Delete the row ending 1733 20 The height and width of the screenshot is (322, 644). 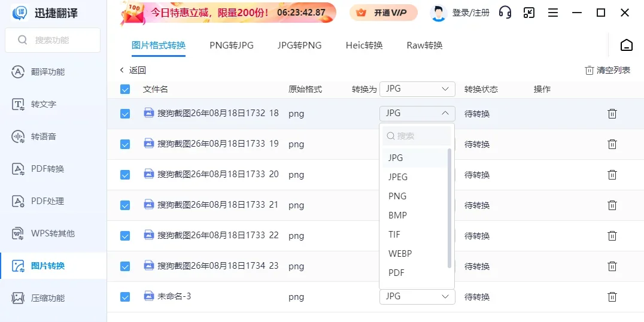[x=612, y=175]
